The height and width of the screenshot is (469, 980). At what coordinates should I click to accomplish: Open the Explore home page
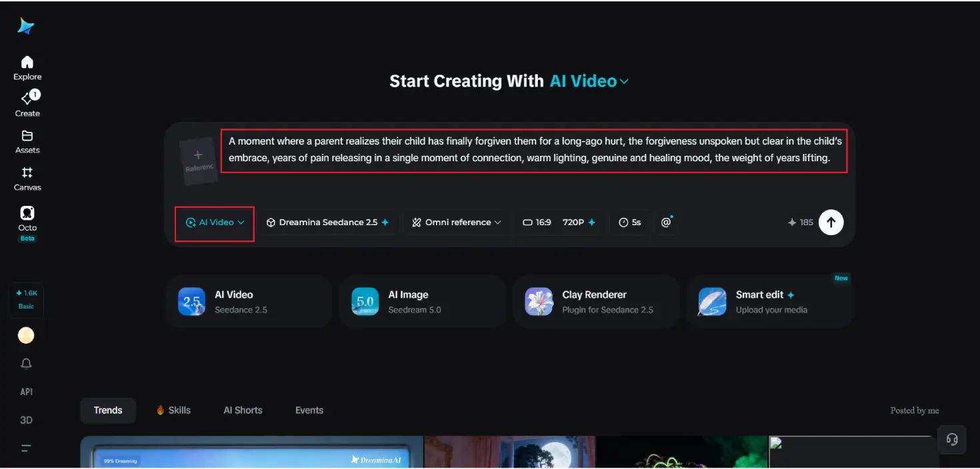[x=27, y=68]
